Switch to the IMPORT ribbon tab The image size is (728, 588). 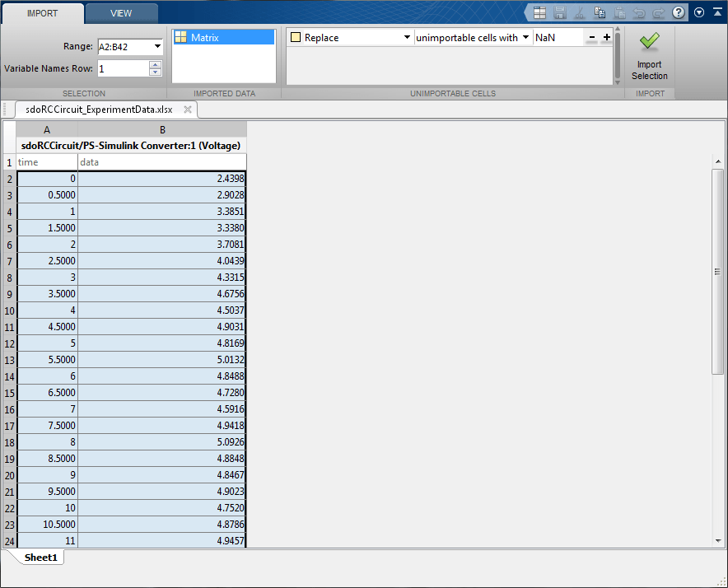click(x=42, y=13)
